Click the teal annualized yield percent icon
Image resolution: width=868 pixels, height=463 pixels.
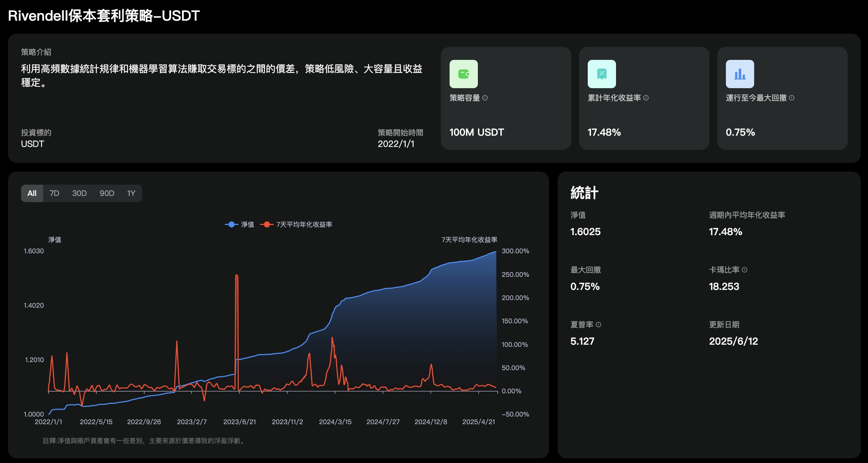point(602,74)
